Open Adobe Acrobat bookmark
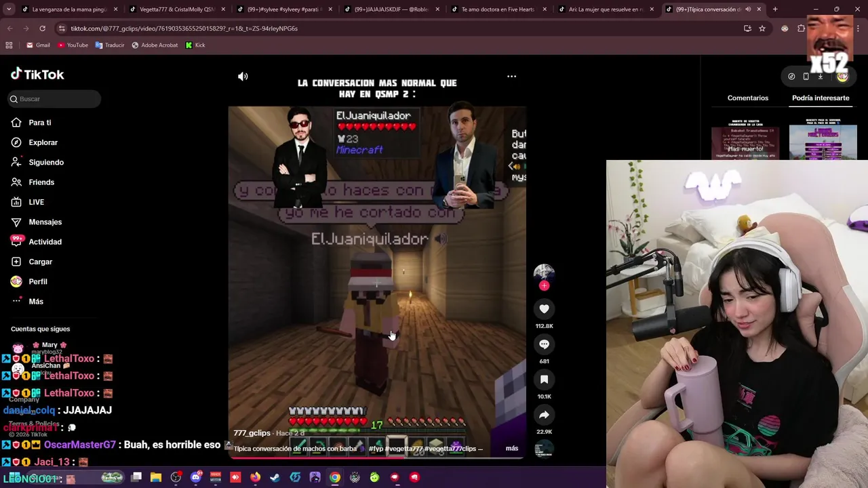868x488 pixels. point(155,45)
